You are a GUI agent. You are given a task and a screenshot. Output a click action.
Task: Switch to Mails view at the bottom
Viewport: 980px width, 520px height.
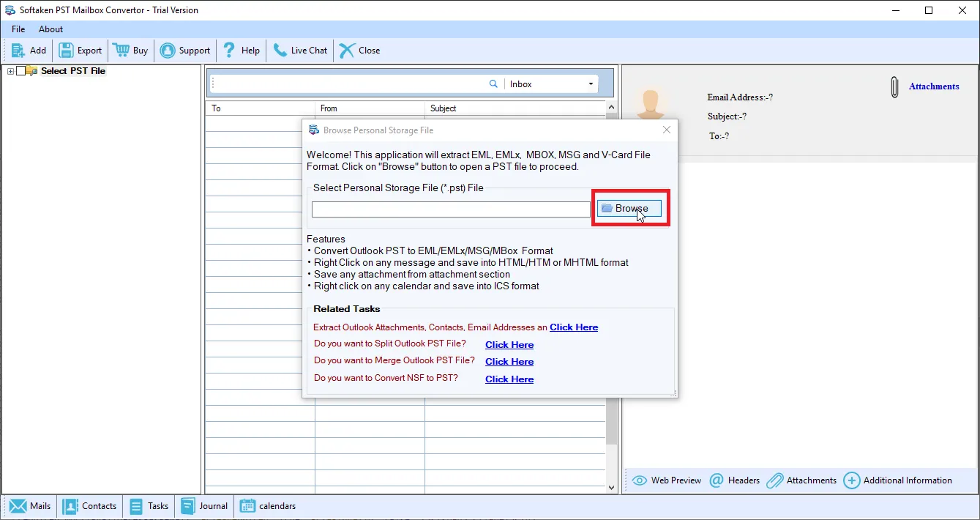(30, 506)
